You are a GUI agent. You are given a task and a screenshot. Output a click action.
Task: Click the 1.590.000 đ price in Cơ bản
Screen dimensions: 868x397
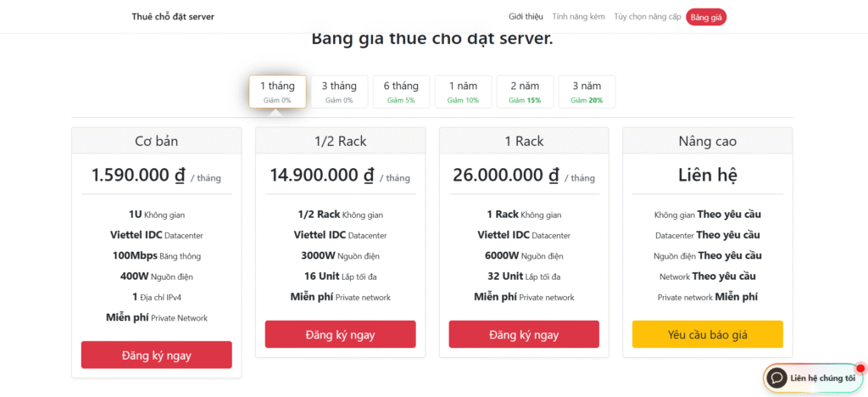138,176
